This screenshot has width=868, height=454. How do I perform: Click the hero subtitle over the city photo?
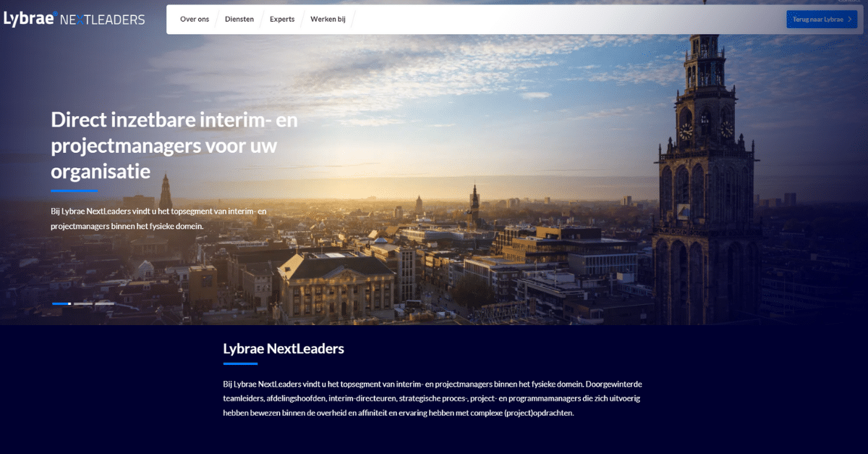tap(158, 219)
